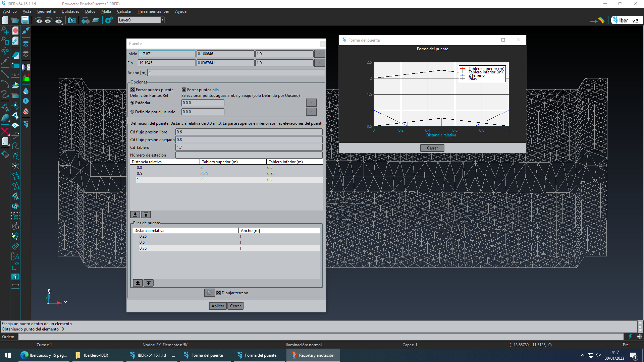
Task: Move selected deck row up with arrow button
Action: click(x=146, y=215)
